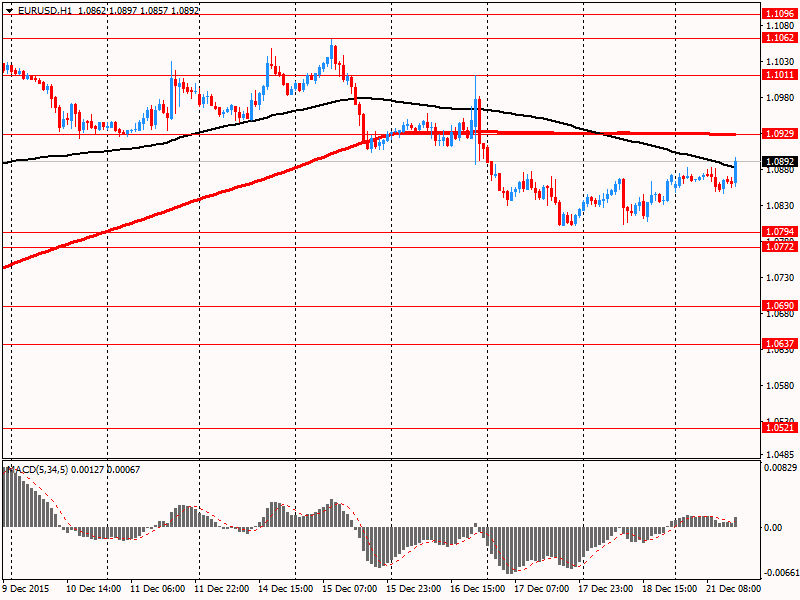Select the 21 Dec 08:00 time label
800x600 pixels.
734,588
